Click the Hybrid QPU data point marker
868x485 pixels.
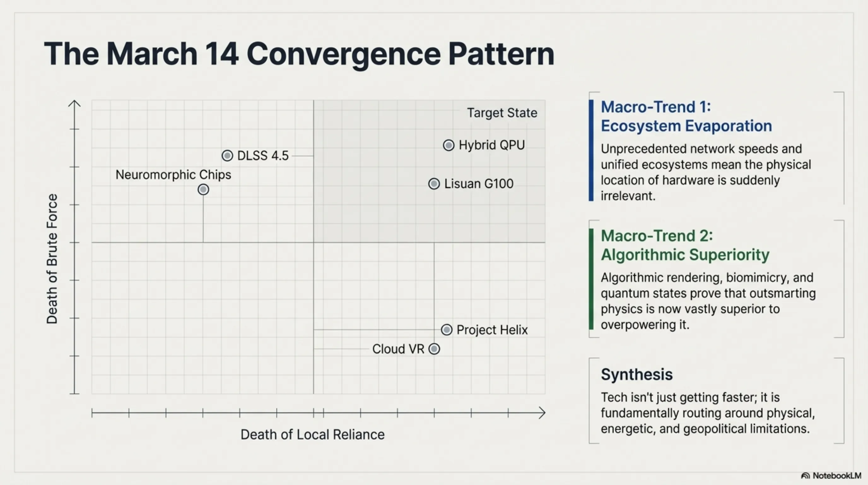(449, 145)
